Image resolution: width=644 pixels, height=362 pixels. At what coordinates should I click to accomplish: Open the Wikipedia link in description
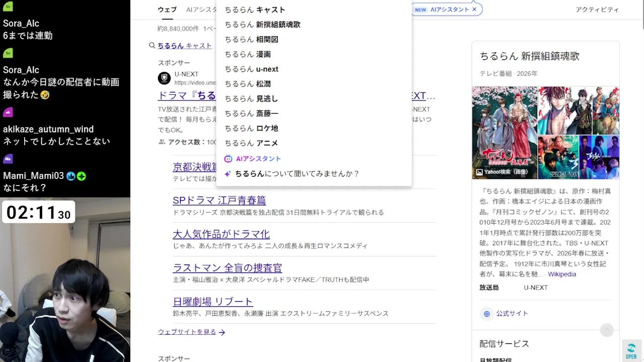562,274
